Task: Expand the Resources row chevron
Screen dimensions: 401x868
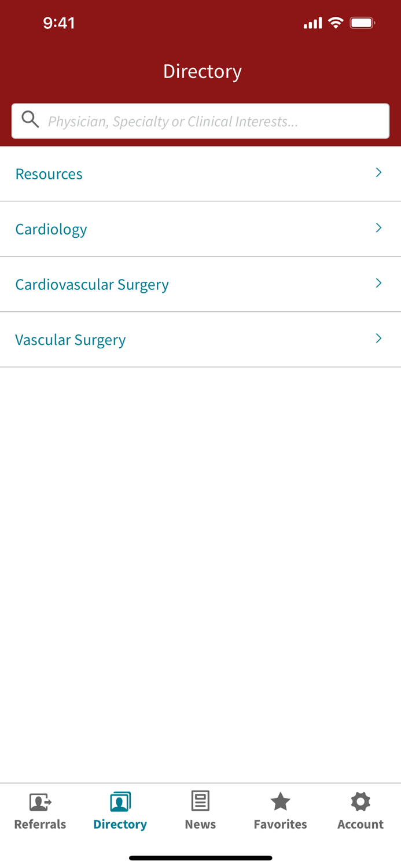Action: [x=379, y=172]
